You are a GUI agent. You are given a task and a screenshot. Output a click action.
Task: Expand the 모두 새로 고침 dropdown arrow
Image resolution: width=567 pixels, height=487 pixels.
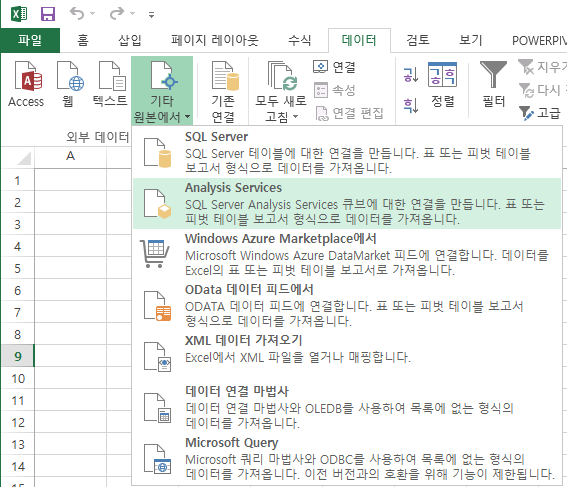coord(295,116)
